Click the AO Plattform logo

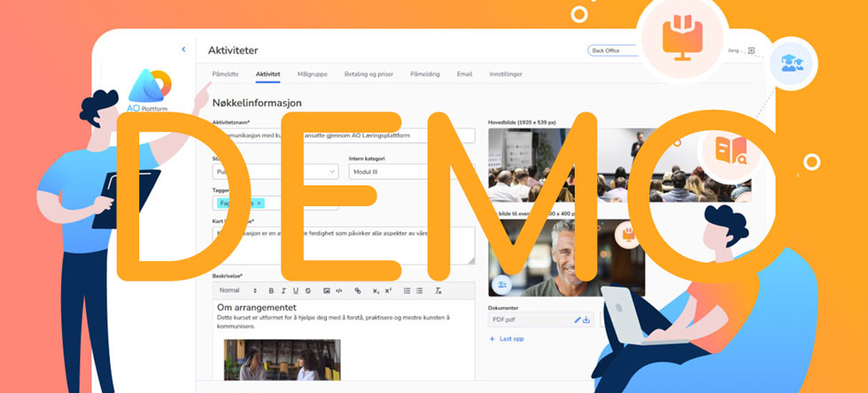point(150,90)
